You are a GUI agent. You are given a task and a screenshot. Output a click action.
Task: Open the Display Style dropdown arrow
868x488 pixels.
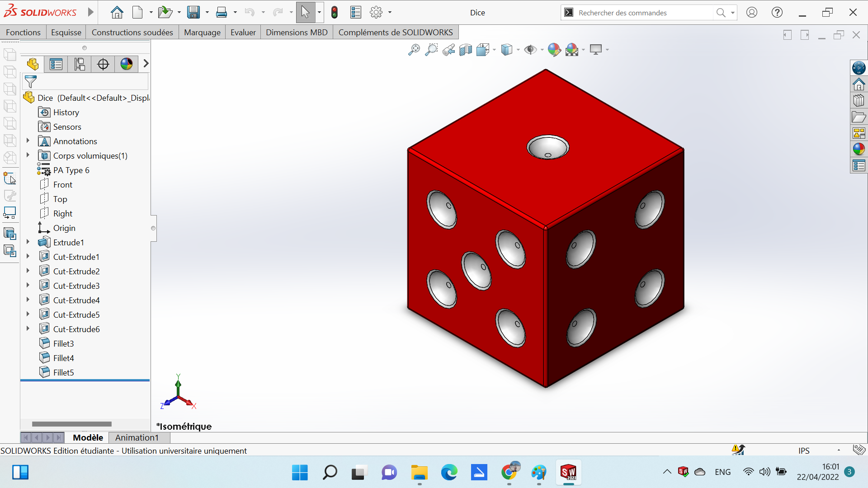click(x=518, y=50)
